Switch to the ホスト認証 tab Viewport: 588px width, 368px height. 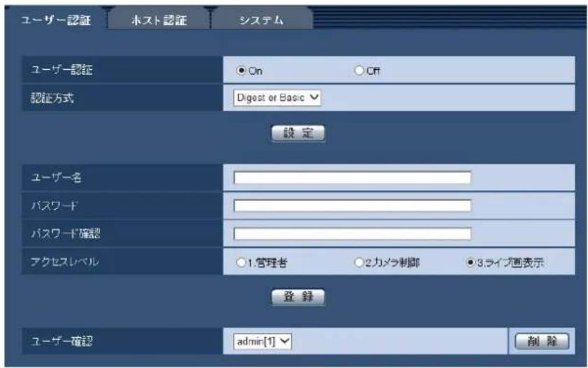coord(159,19)
